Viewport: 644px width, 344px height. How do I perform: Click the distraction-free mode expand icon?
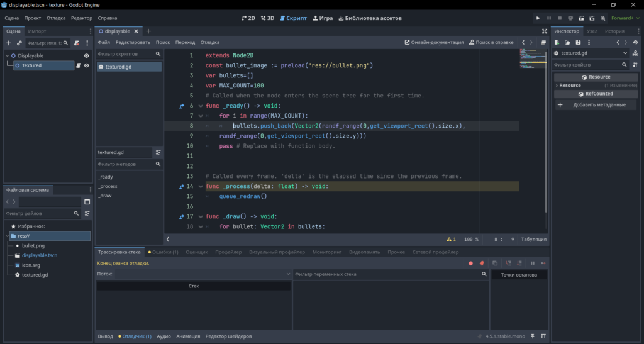pos(545,31)
